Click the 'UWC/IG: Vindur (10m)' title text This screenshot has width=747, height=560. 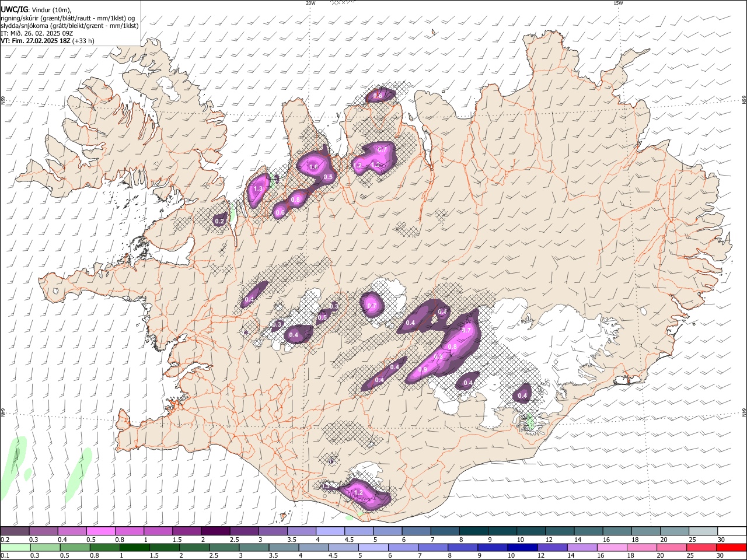pos(36,9)
